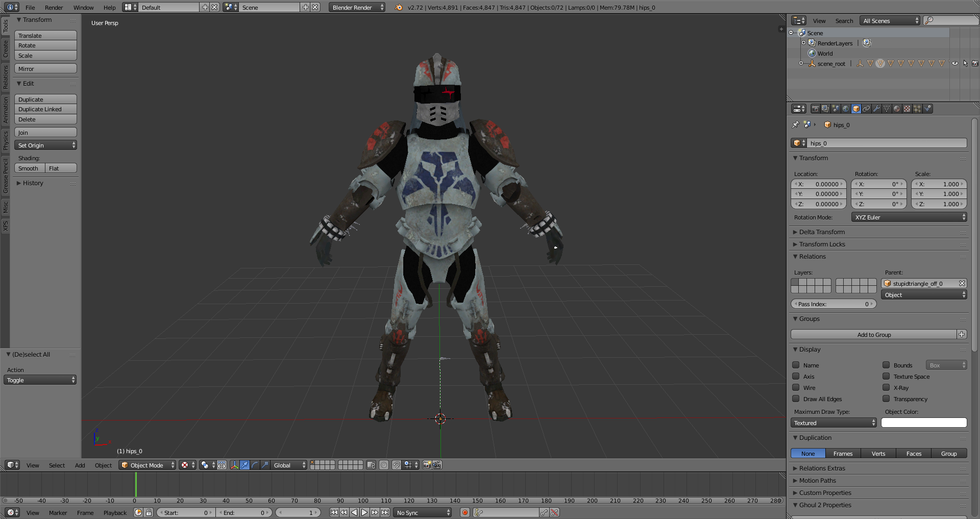
Task: Enable the Bounds checkbox
Action: pos(886,365)
